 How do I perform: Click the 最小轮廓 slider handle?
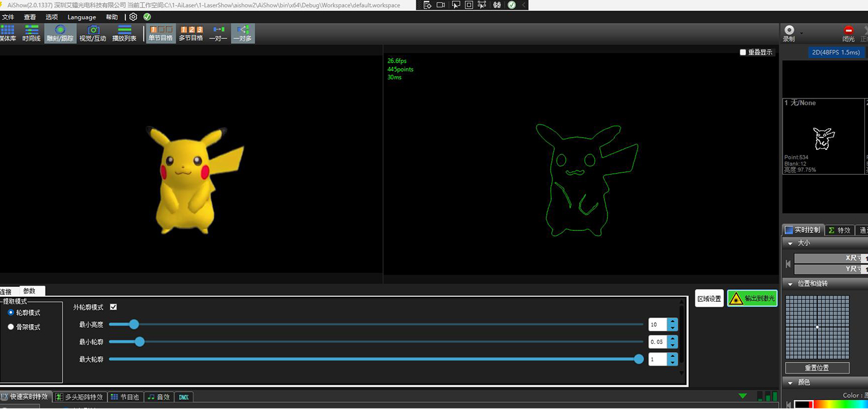pyautogui.click(x=139, y=341)
